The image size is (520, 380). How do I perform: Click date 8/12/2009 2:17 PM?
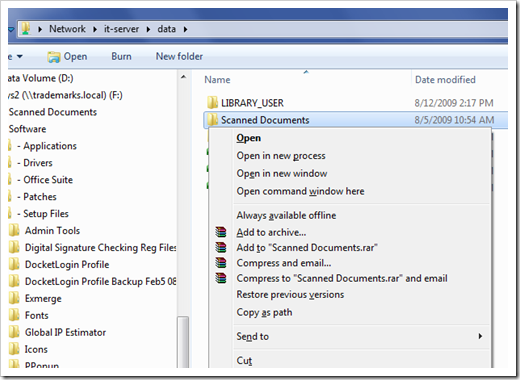(x=454, y=103)
